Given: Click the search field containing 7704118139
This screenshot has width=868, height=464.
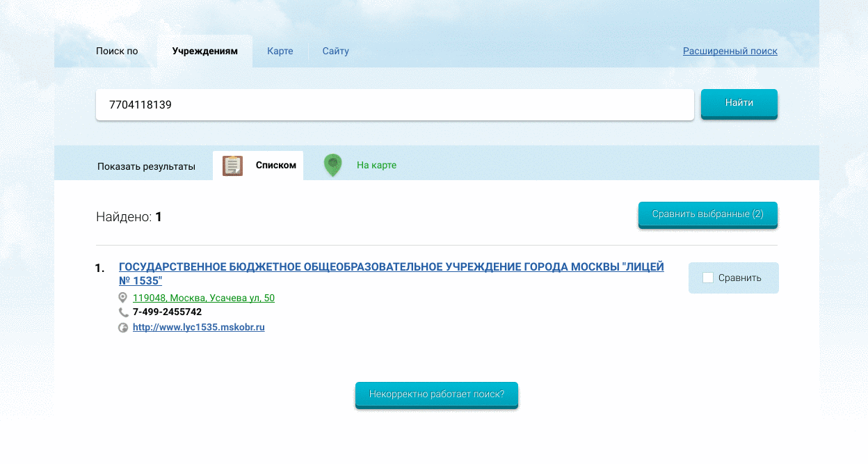Looking at the screenshot, I should (x=395, y=105).
